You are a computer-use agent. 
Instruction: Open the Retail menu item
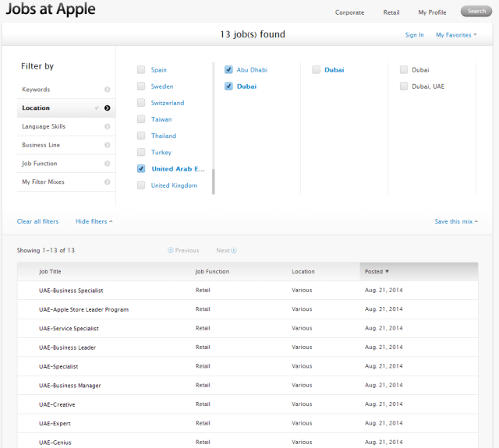pyautogui.click(x=391, y=12)
